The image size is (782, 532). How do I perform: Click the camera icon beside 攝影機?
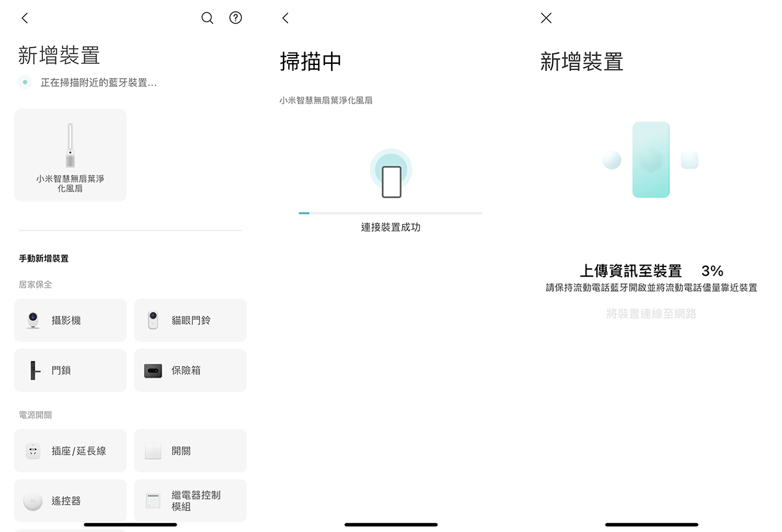[33, 320]
